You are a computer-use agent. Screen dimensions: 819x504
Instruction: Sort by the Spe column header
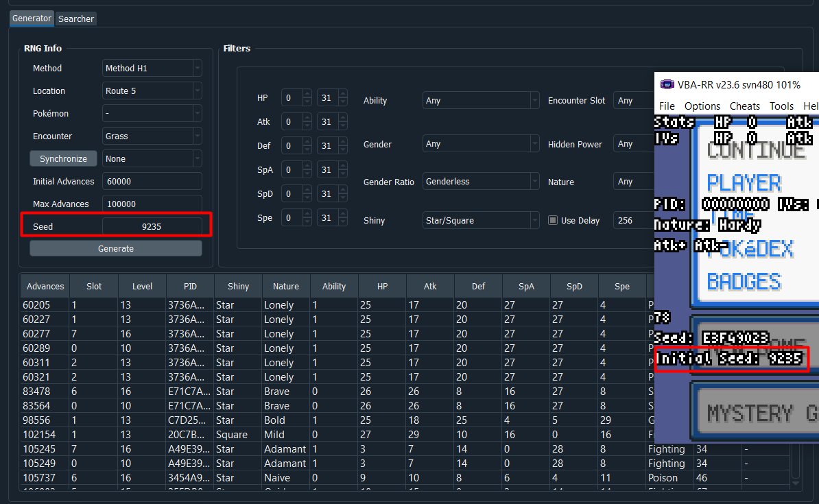pos(622,286)
